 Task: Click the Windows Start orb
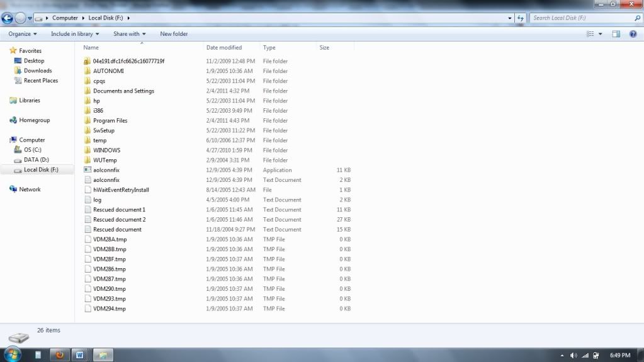coord(13,354)
